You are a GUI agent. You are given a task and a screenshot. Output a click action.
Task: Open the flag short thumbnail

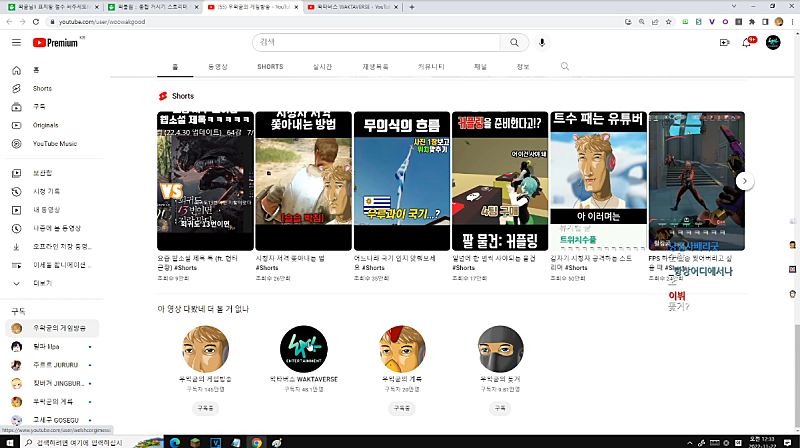click(402, 181)
